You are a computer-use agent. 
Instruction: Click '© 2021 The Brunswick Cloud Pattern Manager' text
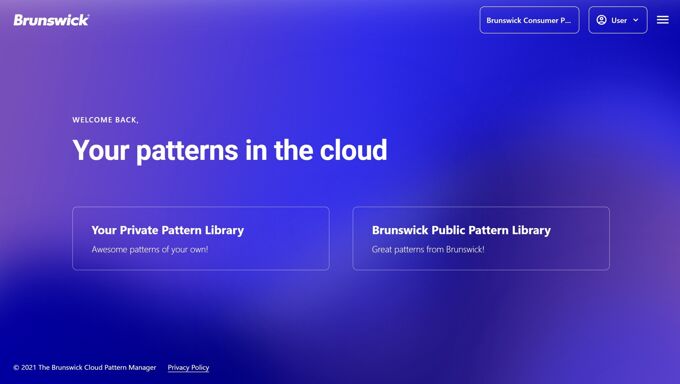pos(85,368)
